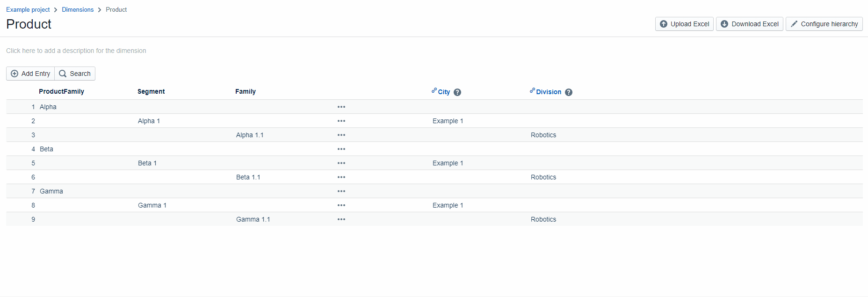868x297 pixels.
Task: Click the Upload Excel button
Action: [684, 24]
